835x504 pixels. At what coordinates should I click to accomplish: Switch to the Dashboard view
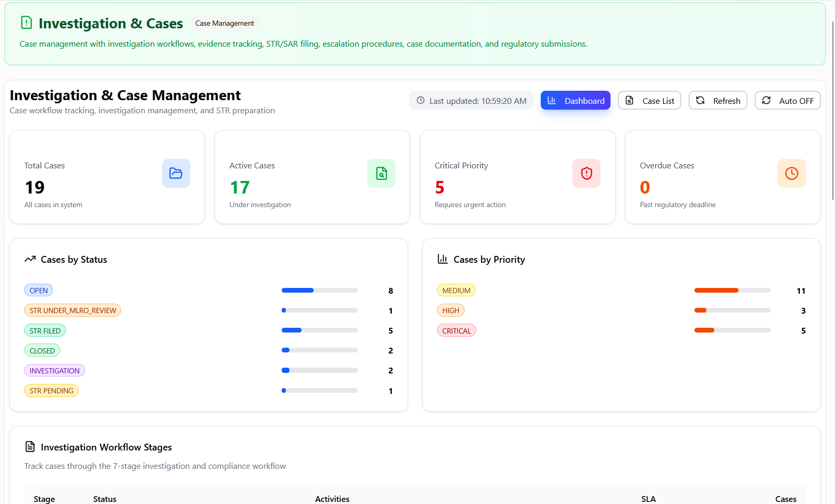pyautogui.click(x=575, y=101)
